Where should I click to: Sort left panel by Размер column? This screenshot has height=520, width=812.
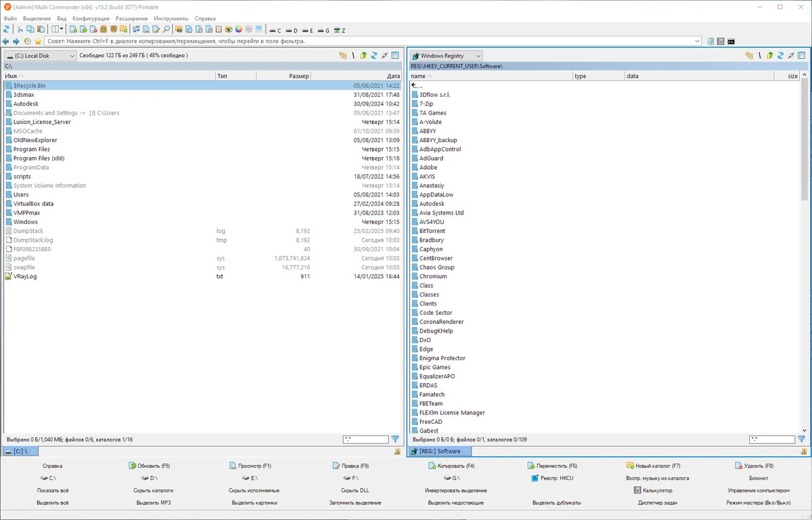coord(284,76)
